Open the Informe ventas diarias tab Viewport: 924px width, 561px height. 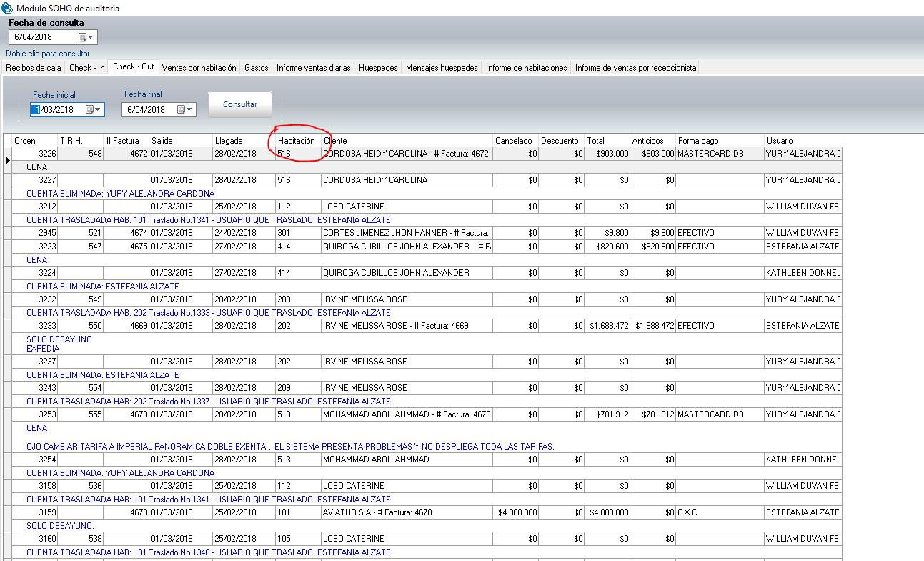314,68
